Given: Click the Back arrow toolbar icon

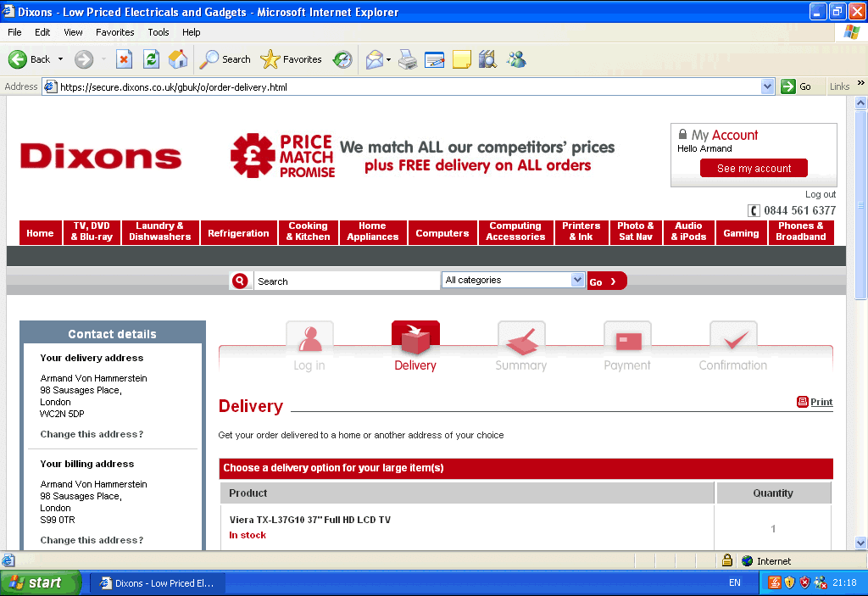Looking at the screenshot, I should tap(18, 59).
